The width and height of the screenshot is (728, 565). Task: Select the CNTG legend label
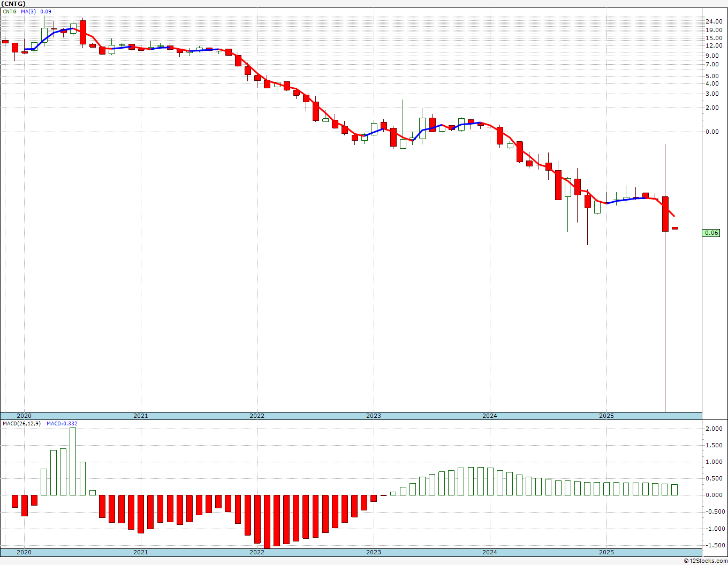[10, 11]
